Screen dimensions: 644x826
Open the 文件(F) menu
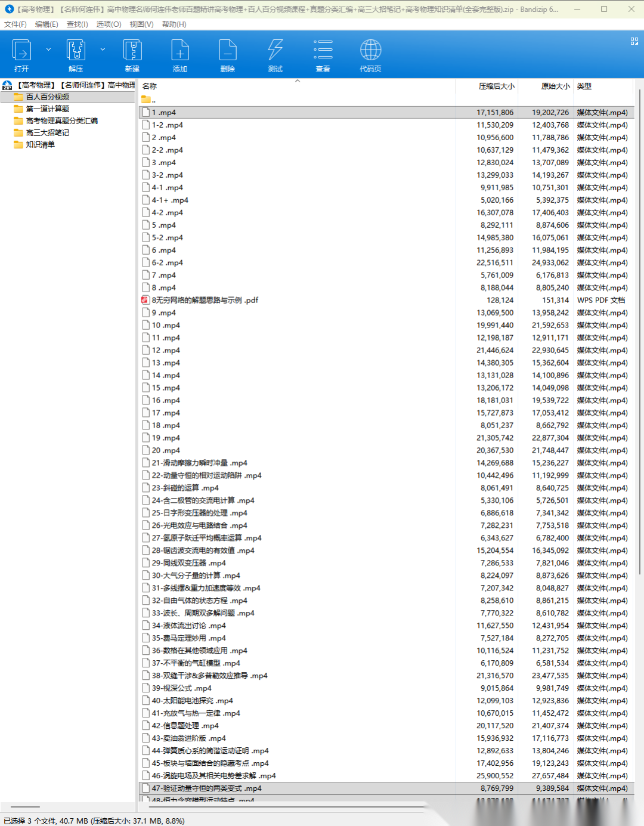point(16,24)
